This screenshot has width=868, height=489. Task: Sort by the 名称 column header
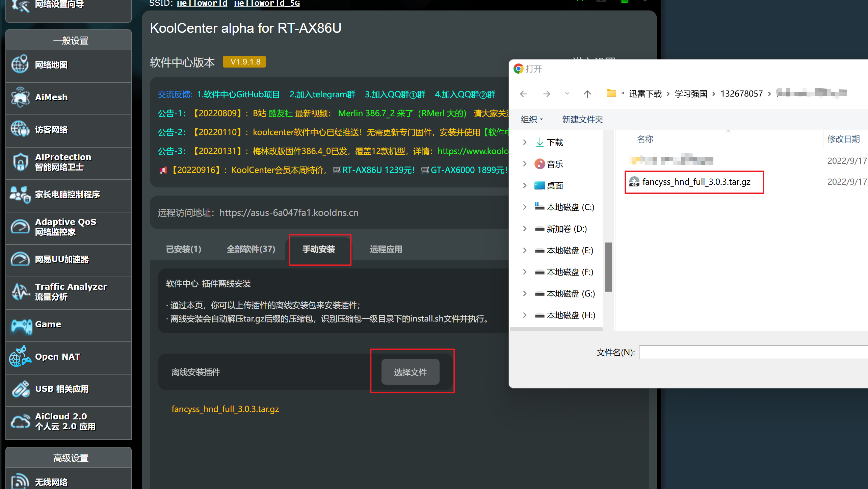coord(645,139)
